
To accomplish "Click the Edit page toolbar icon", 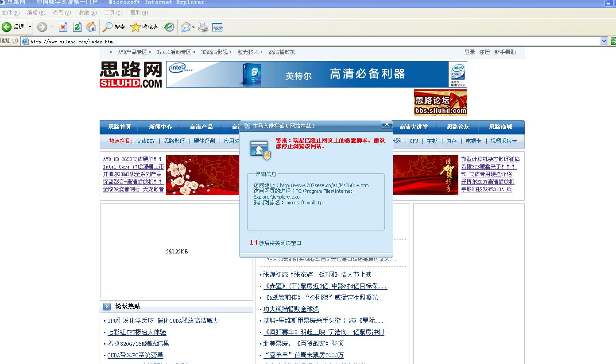I will 217,27.
